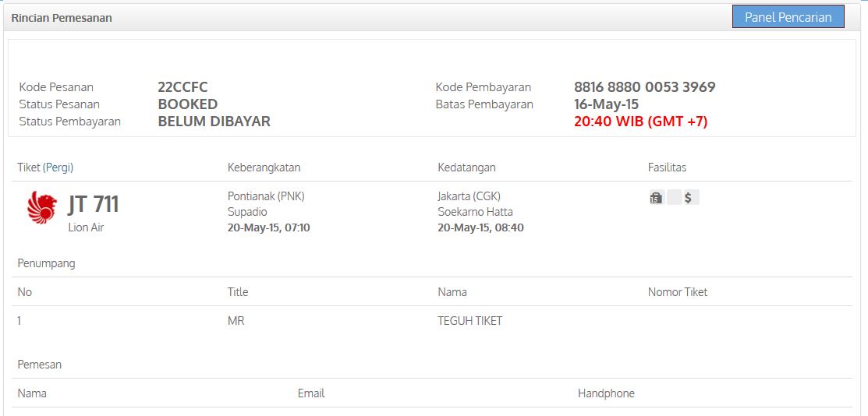
Task: Click the Pergi link in the Tiket header
Action: 58,167
